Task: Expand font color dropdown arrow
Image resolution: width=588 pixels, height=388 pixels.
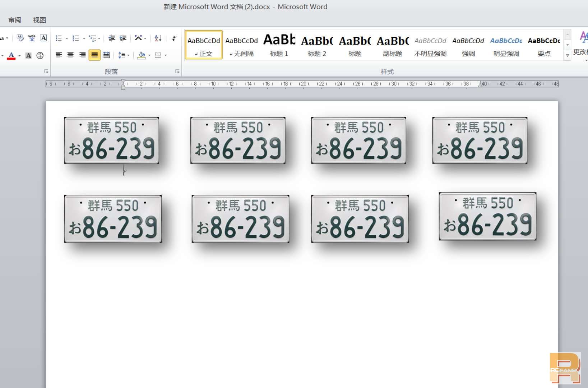Action: tap(20, 56)
